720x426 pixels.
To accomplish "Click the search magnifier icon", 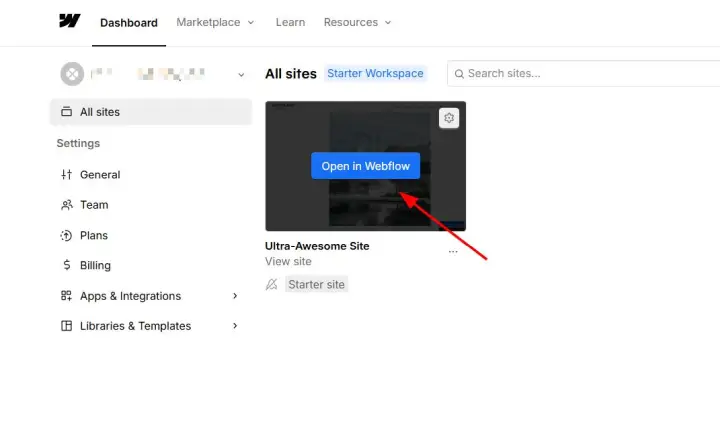I will point(459,73).
